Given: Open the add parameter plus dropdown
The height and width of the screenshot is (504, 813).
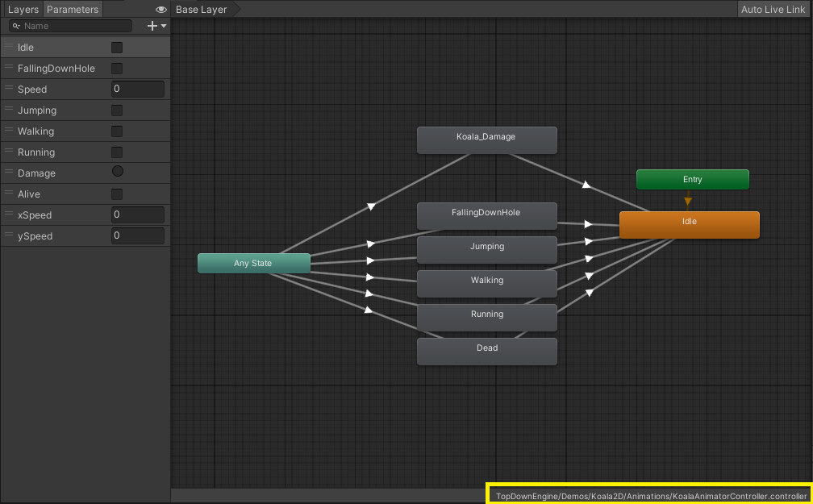Looking at the screenshot, I should pos(156,26).
